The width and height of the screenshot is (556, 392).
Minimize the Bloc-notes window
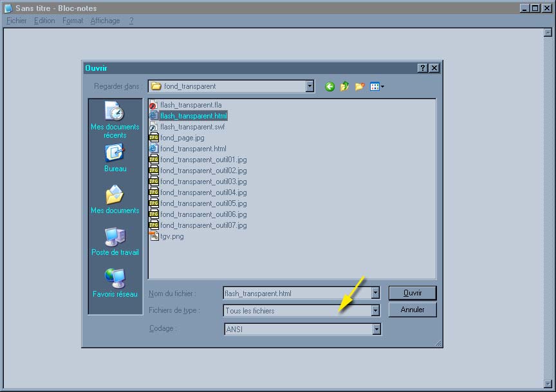point(525,8)
